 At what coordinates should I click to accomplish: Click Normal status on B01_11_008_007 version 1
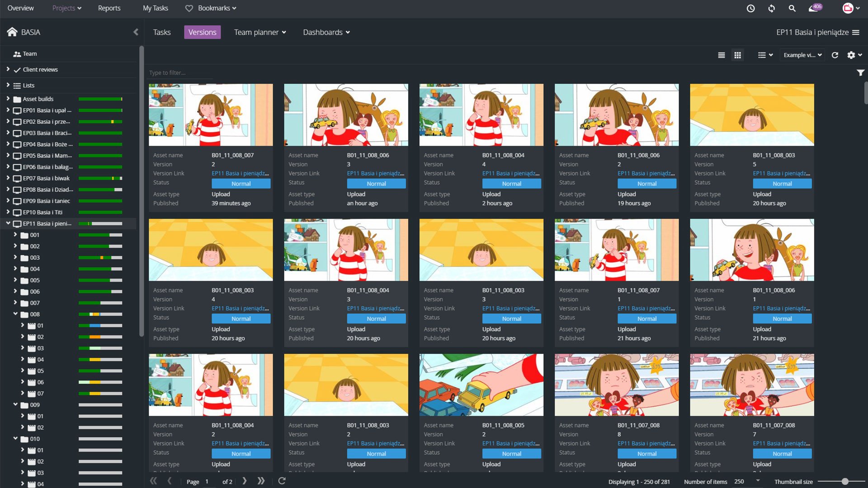[x=647, y=319]
